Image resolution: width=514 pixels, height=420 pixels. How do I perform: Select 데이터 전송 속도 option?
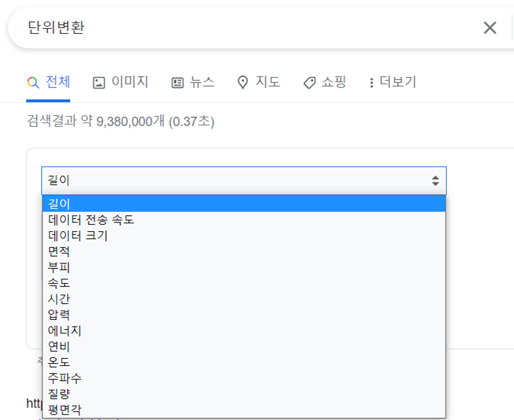tap(244, 220)
